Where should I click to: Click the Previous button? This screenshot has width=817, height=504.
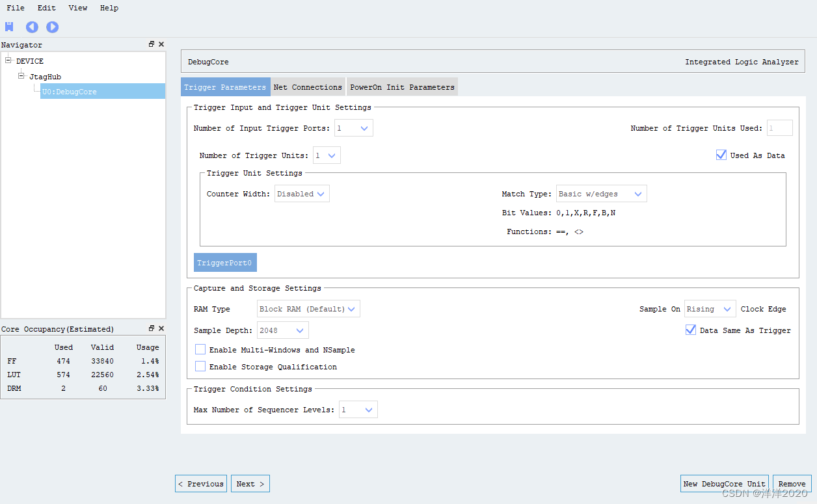click(201, 484)
